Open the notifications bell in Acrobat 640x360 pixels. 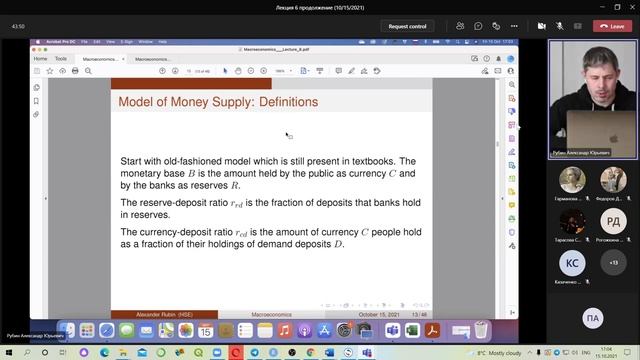coord(498,59)
